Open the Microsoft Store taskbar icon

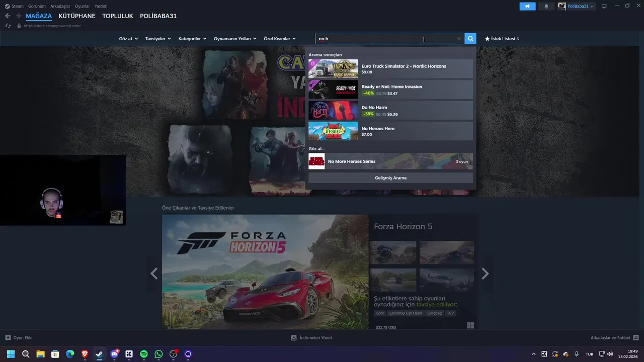point(55,354)
